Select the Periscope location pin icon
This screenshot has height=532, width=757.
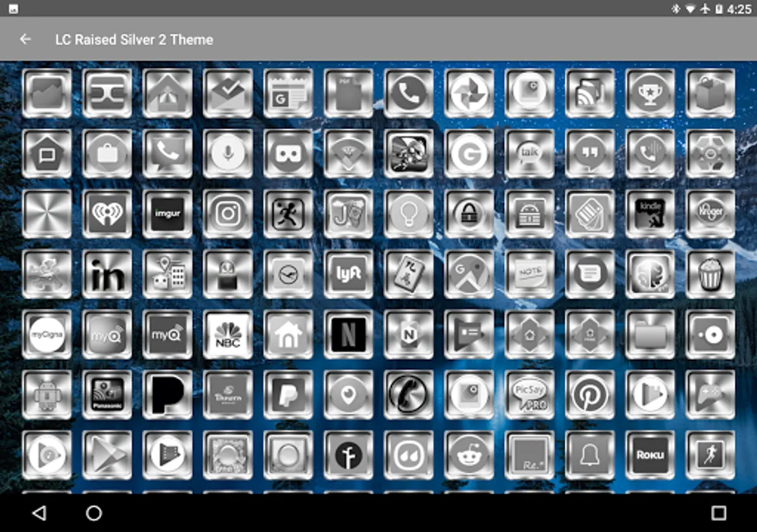348,394
